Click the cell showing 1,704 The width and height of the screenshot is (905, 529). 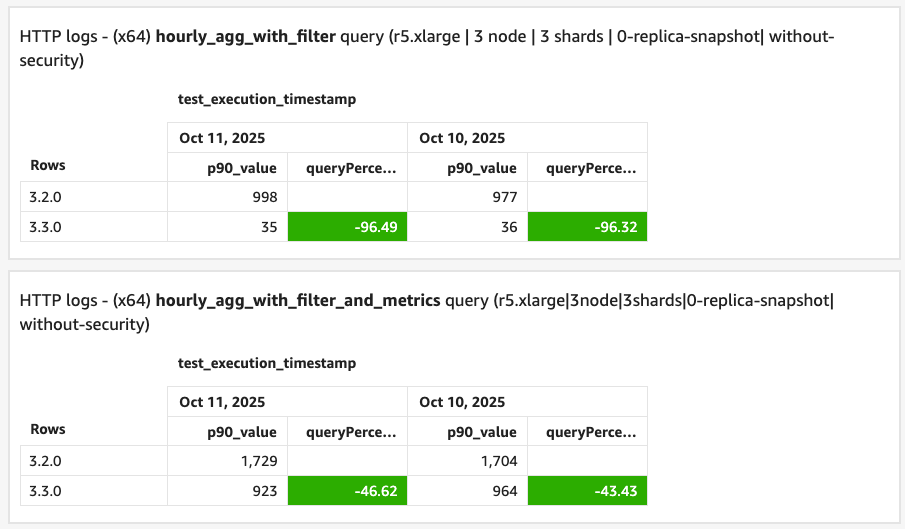coord(467,461)
